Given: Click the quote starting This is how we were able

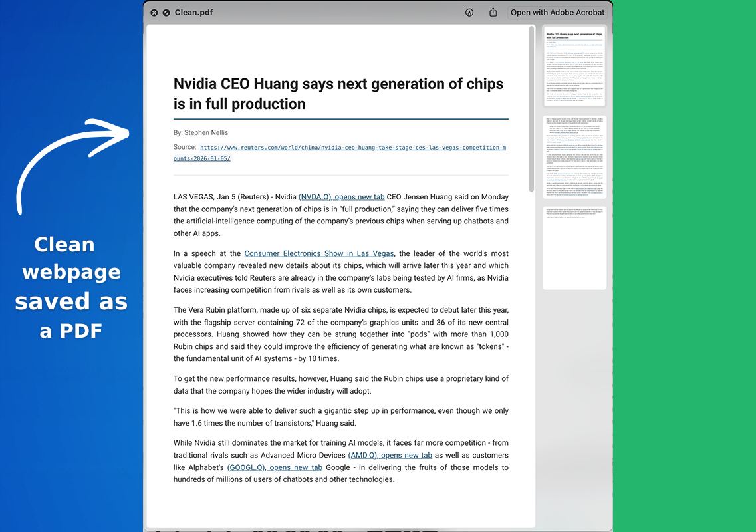Looking at the screenshot, I should [341, 417].
